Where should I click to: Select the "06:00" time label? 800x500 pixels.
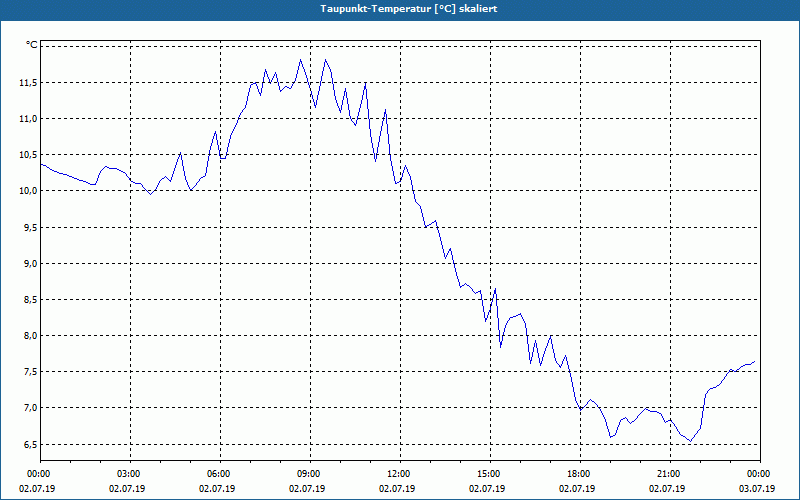(x=220, y=474)
